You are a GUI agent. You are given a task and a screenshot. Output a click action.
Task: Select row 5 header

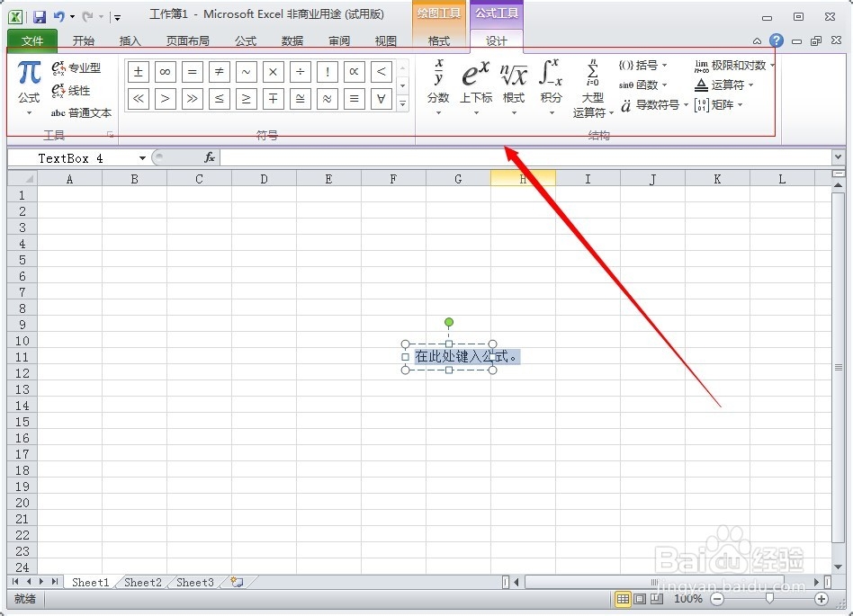(22, 259)
